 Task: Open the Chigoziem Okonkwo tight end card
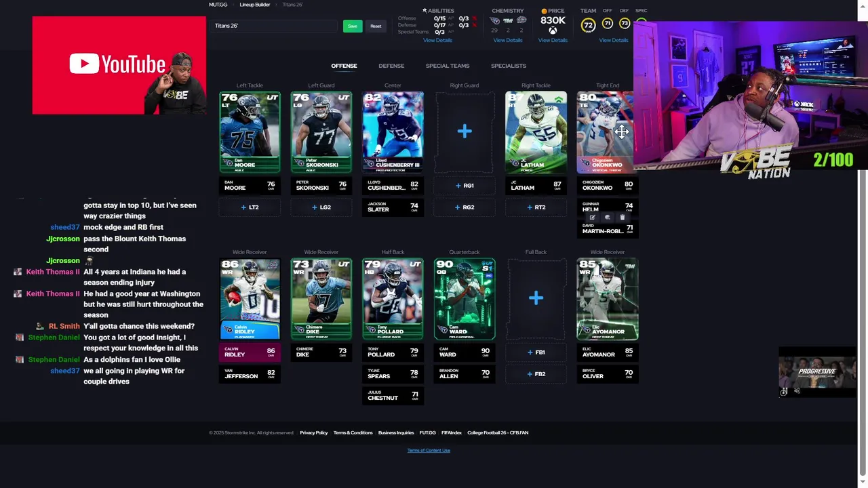click(605, 132)
